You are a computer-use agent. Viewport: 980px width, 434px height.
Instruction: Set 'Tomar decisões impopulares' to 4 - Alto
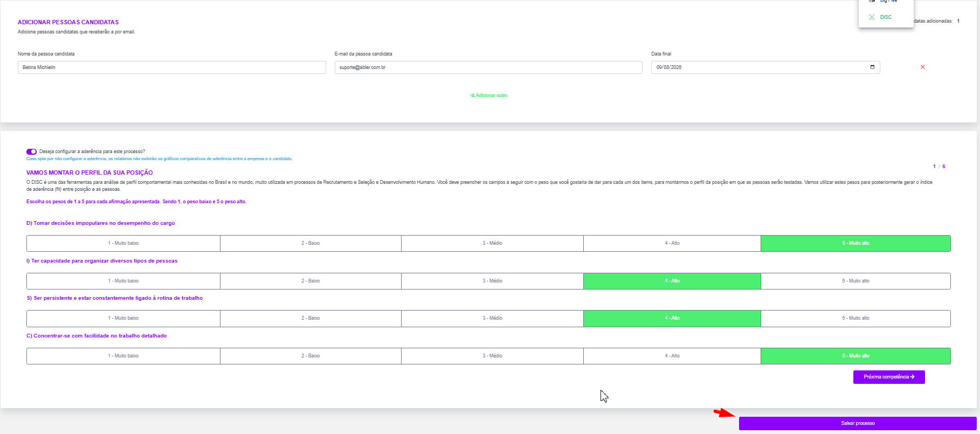(672, 243)
